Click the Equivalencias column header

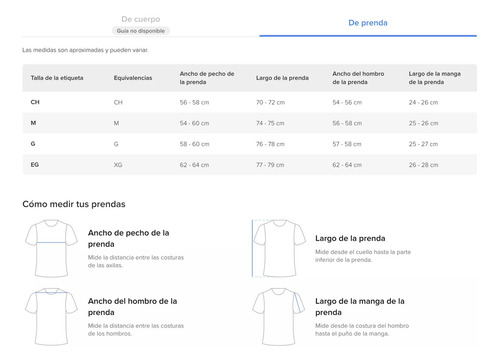coord(133,78)
